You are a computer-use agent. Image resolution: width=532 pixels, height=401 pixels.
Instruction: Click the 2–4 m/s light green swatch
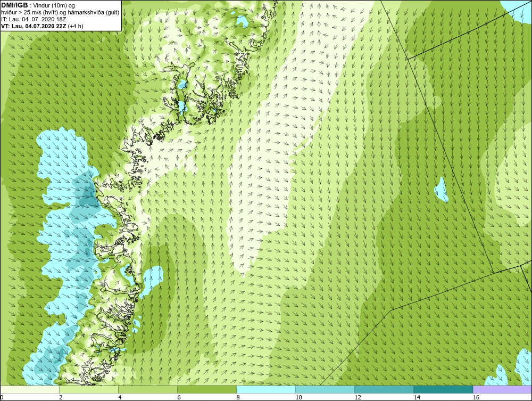click(x=88, y=389)
